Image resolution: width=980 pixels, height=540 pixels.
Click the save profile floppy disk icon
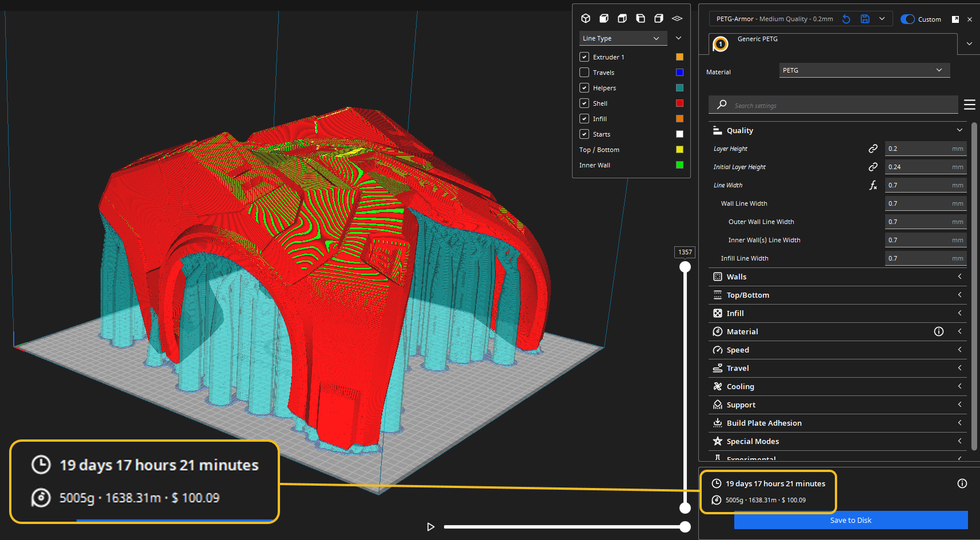click(865, 19)
